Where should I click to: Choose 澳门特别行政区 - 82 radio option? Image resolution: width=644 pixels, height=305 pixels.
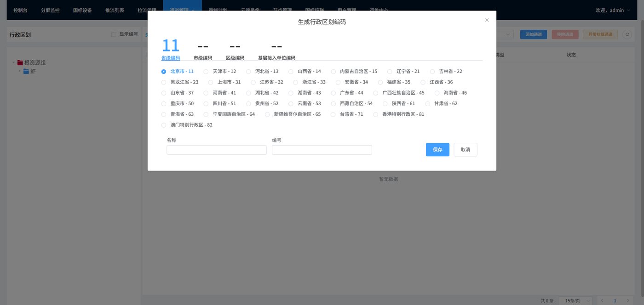point(164,125)
